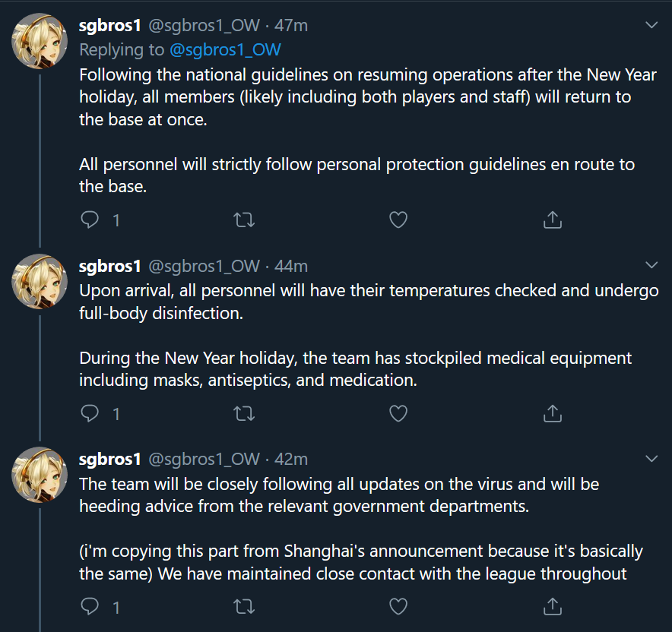Click the avatar on the 42m tweet

40,475
